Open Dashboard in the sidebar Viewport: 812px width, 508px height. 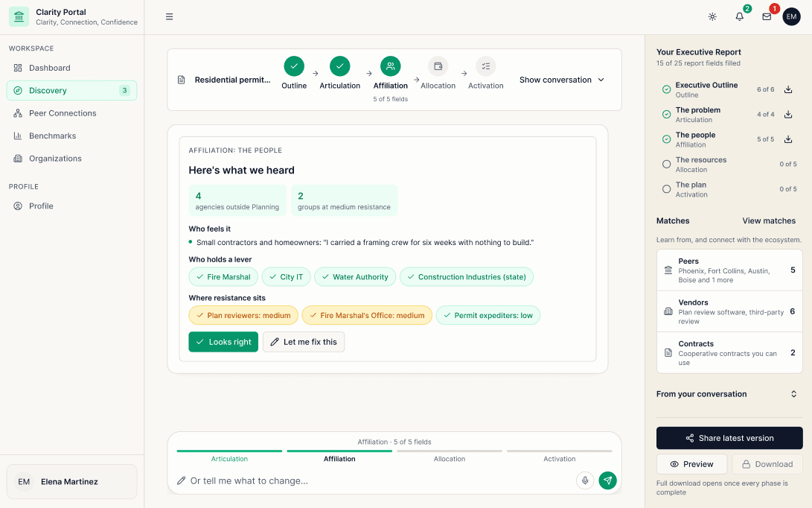tap(72, 68)
